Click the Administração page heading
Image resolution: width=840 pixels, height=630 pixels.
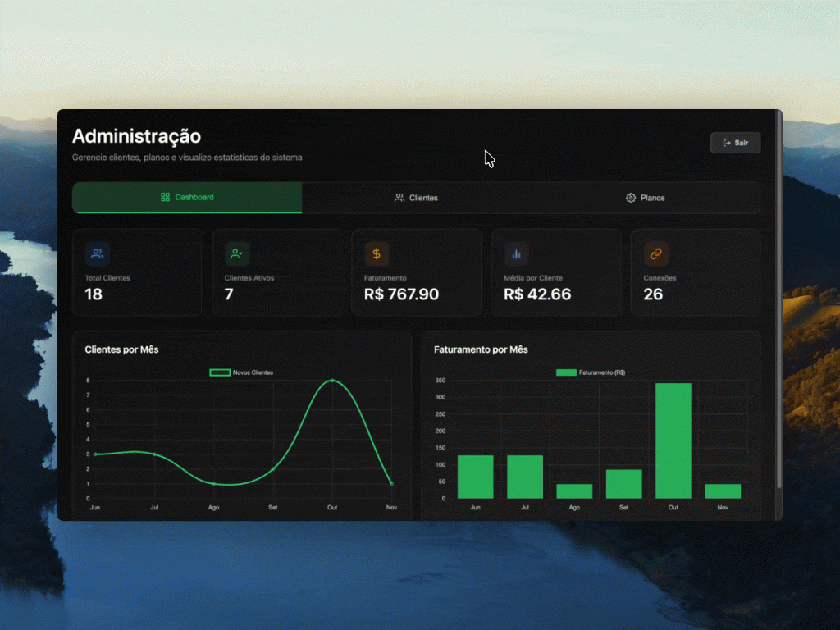[136, 136]
